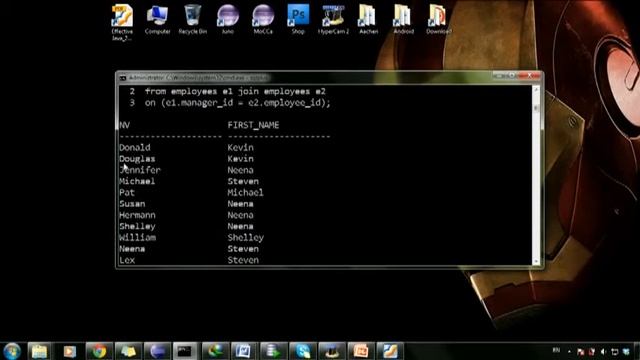The image size is (640, 360).
Task: Click the cmd window title bar icon
Action: (x=122, y=78)
